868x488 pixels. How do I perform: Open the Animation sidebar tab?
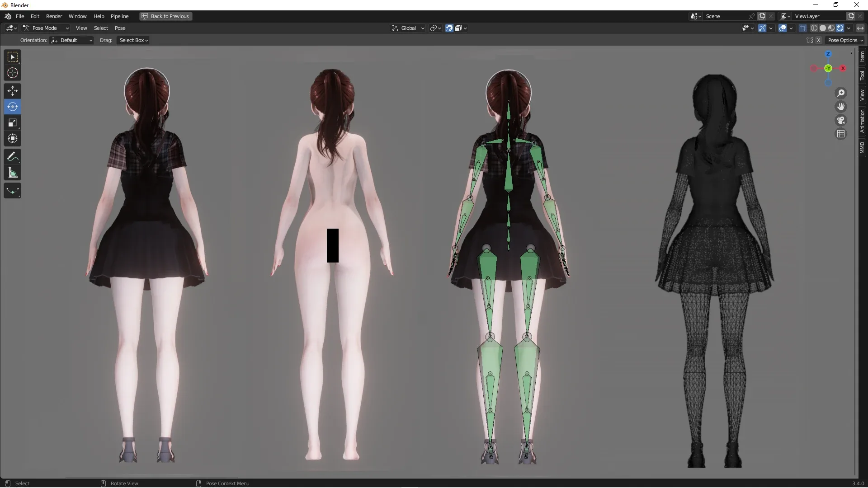click(x=862, y=121)
